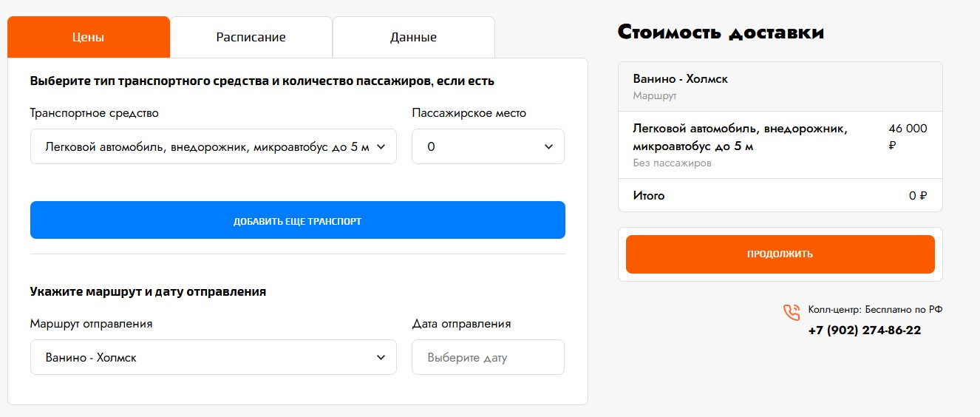The height and width of the screenshot is (417, 980).
Task: Call the +7 (902) 274-86-22 number
Action: 865,330
